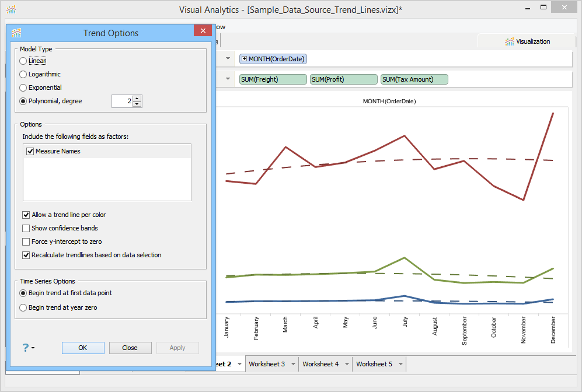Open the Worksheet 3 tab dropdown arrow

point(293,364)
